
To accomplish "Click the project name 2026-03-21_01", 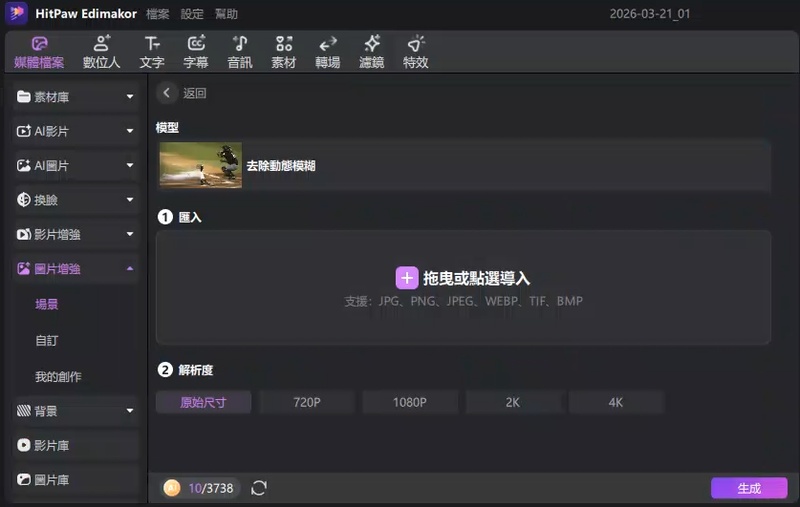I will pos(650,14).
